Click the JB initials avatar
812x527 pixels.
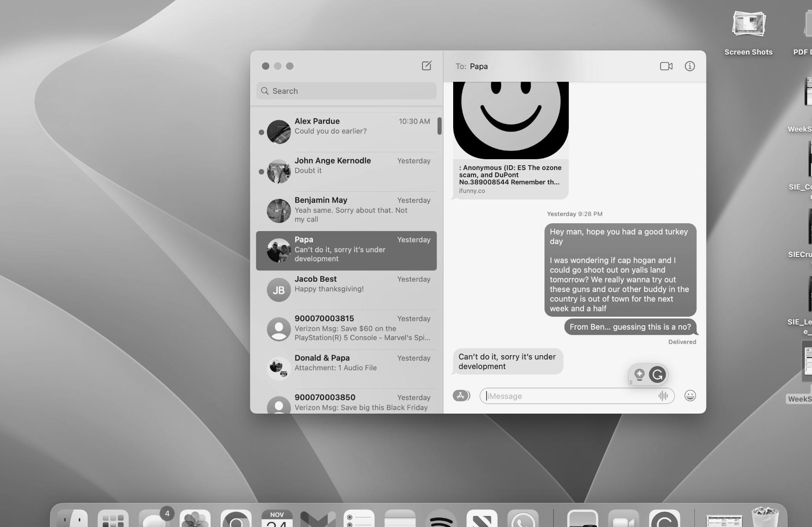279,290
